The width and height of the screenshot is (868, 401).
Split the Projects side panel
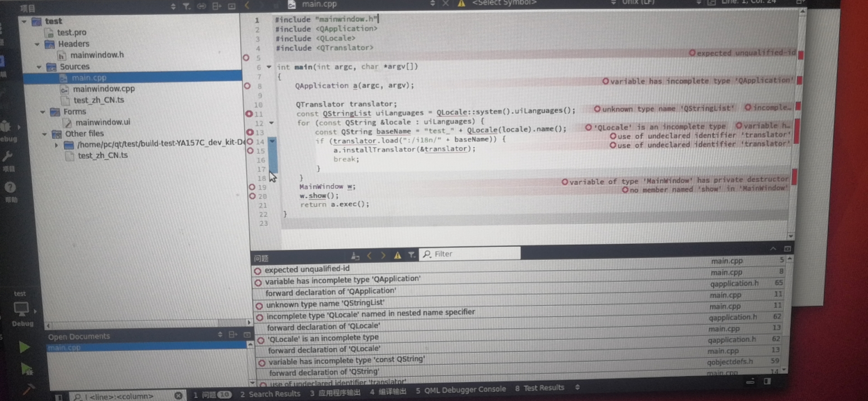(217, 6)
